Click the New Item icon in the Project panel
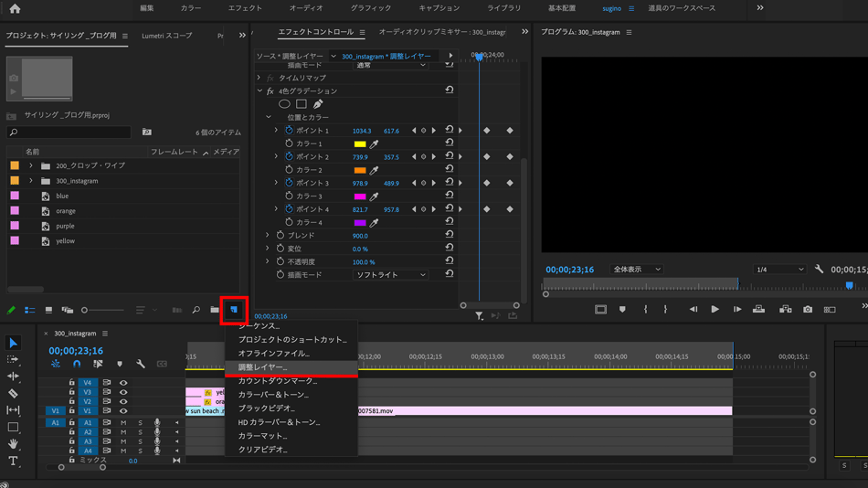The width and height of the screenshot is (868, 488). [233, 310]
